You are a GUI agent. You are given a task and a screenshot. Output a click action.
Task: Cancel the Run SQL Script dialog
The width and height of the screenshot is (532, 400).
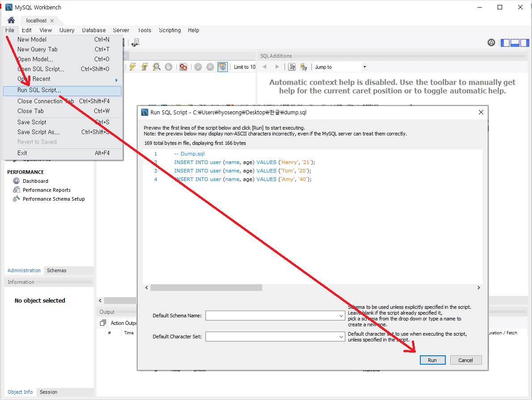pyautogui.click(x=465, y=360)
